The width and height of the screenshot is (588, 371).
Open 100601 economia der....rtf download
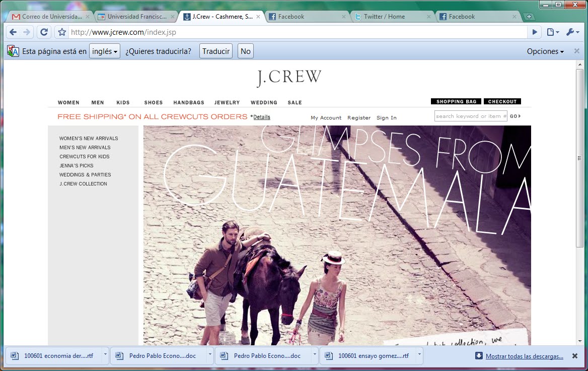pos(54,355)
